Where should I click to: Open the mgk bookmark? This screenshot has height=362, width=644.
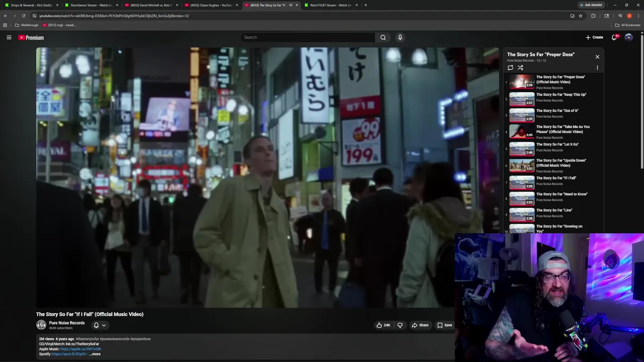pyautogui.click(x=59, y=25)
